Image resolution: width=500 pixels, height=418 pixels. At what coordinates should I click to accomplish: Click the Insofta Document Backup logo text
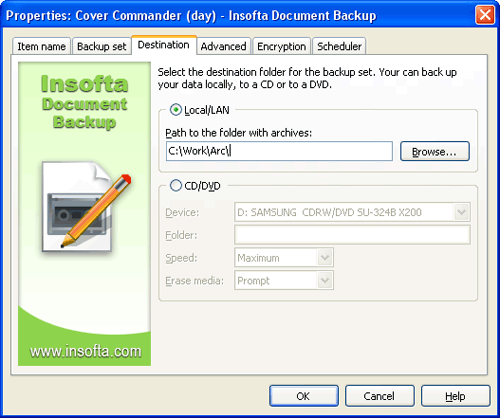coord(85,102)
